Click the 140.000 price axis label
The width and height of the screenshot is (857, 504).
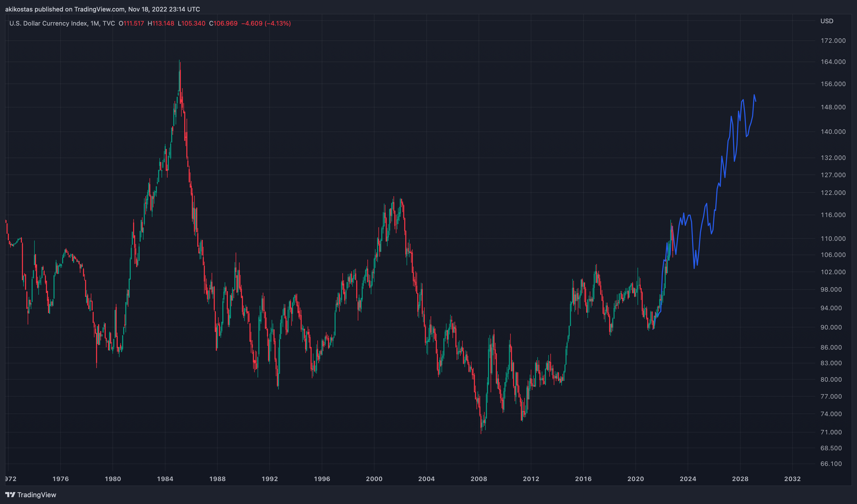tap(833, 132)
